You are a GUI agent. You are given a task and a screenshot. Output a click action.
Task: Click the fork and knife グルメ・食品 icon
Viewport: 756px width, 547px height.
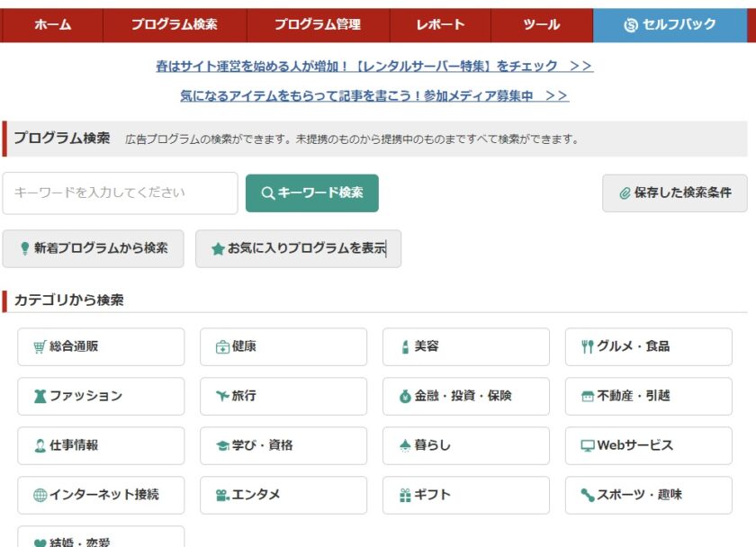(x=588, y=347)
